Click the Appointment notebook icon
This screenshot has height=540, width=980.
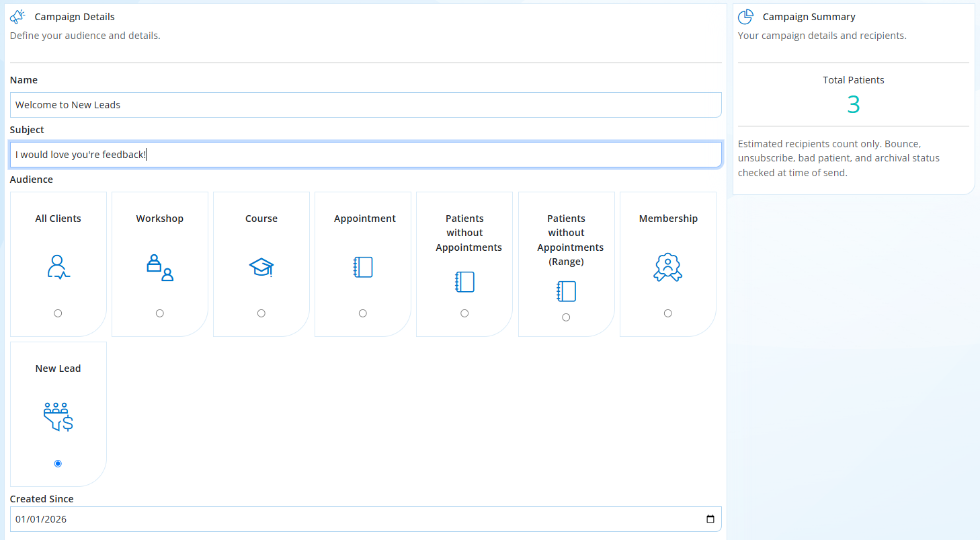pyautogui.click(x=363, y=267)
